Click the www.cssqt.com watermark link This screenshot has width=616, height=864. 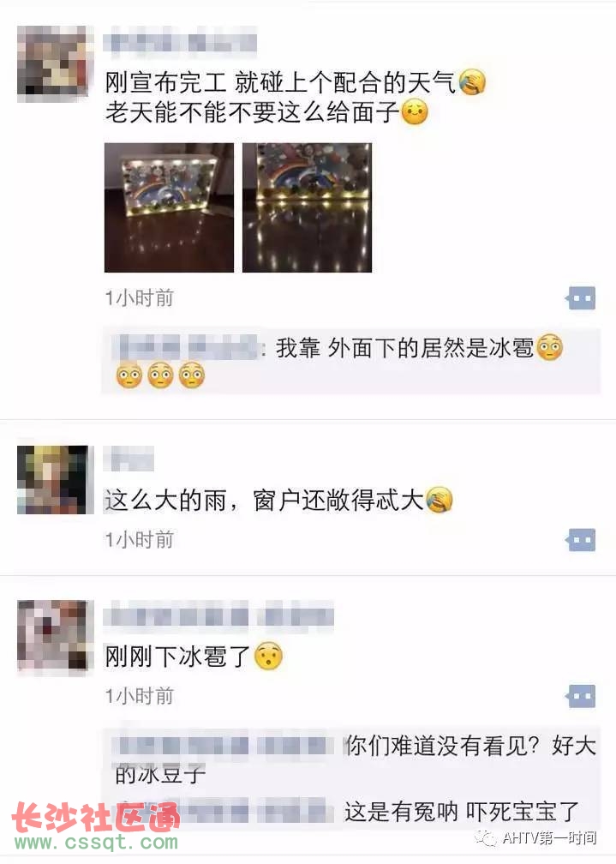[96, 842]
